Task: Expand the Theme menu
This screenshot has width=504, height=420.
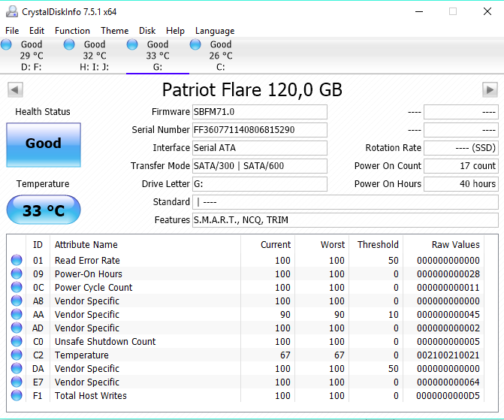Action: pos(114,31)
